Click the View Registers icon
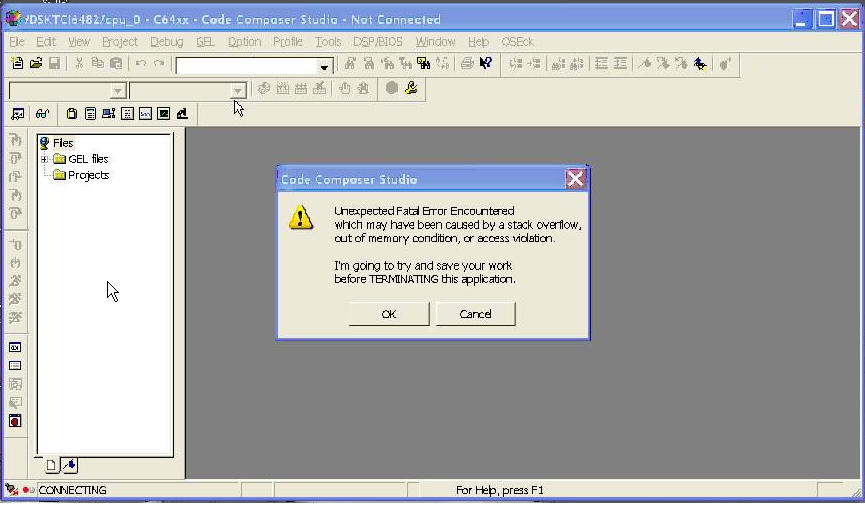Screen dimensions: 865x506 click(x=90, y=114)
